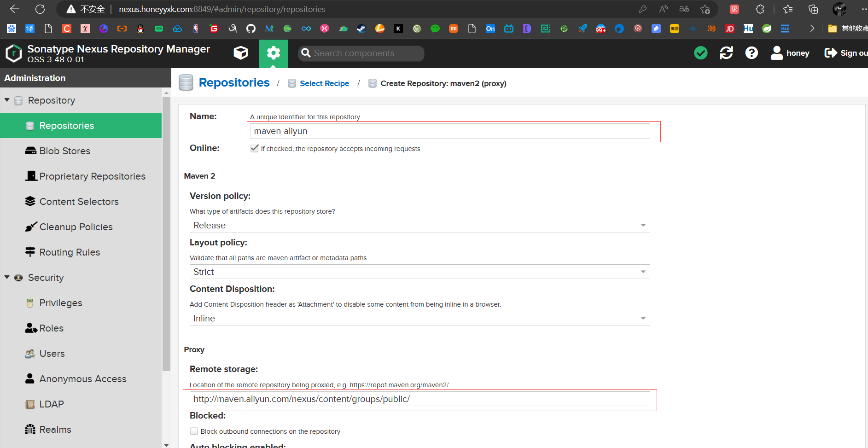Click the Search components field
868x448 pixels.
(x=361, y=53)
